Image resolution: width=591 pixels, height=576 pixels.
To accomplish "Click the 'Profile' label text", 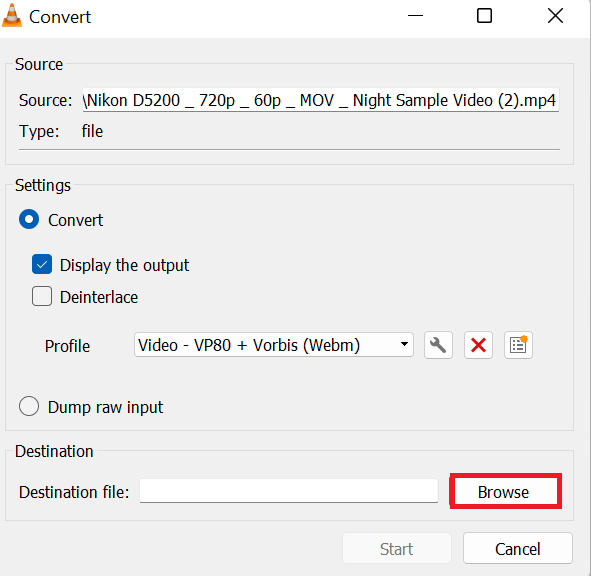I will tap(67, 346).
